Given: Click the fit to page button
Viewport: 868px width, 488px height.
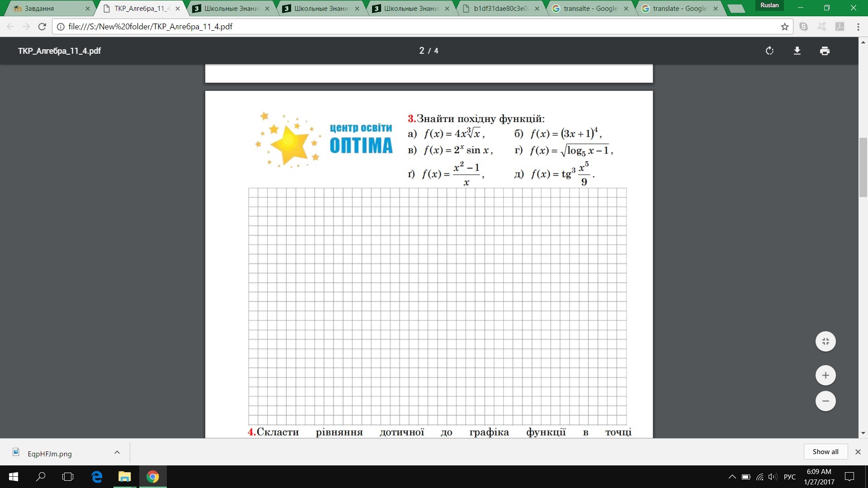Looking at the screenshot, I should (x=826, y=341).
